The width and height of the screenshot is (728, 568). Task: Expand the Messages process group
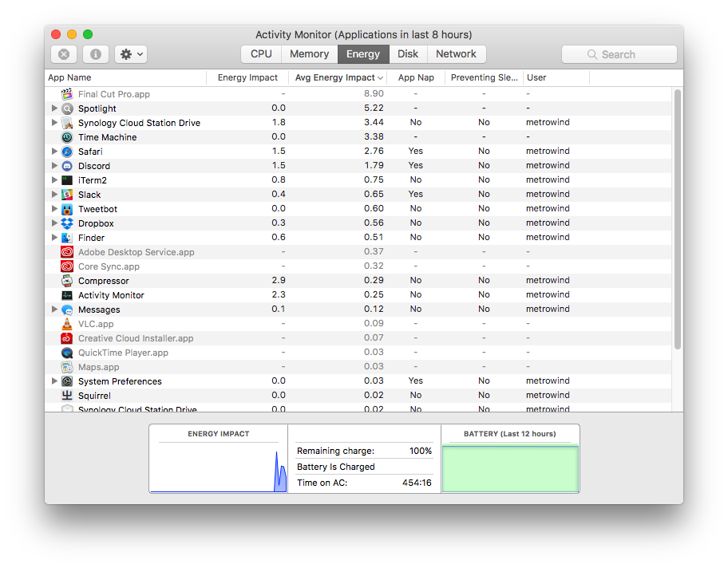[x=54, y=310]
